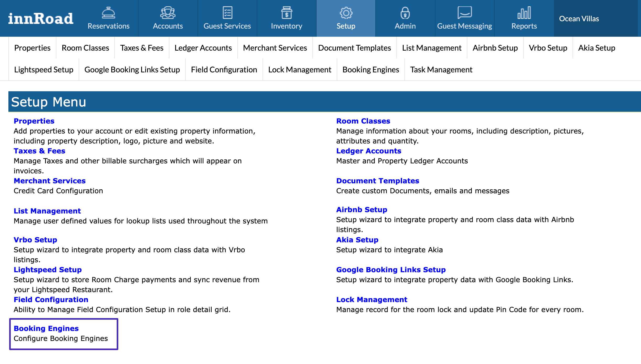This screenshot has width=641, height=364.
Task: Click the Guest Services checklist icon
Action: [x=227, y=13]
